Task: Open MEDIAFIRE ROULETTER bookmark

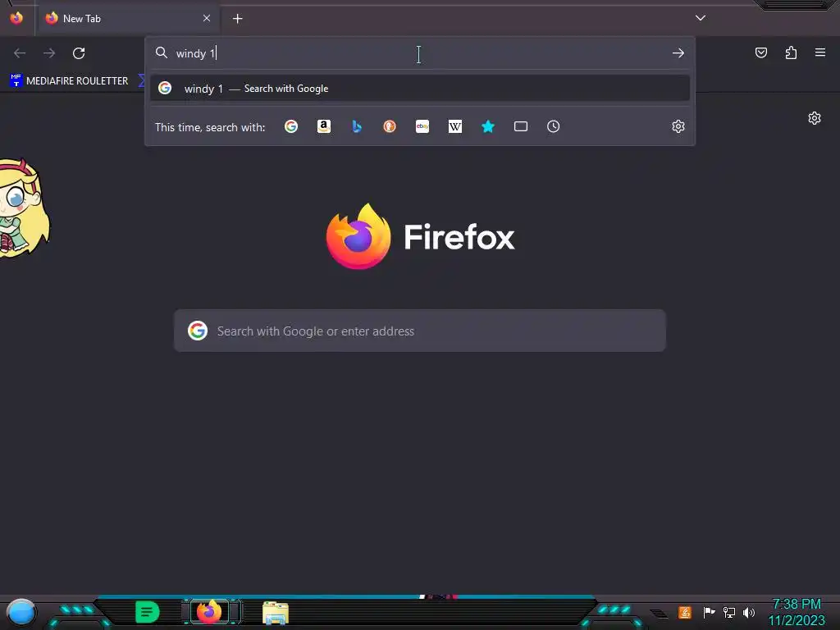Action: pyautogui.click(x=69, y=81)
